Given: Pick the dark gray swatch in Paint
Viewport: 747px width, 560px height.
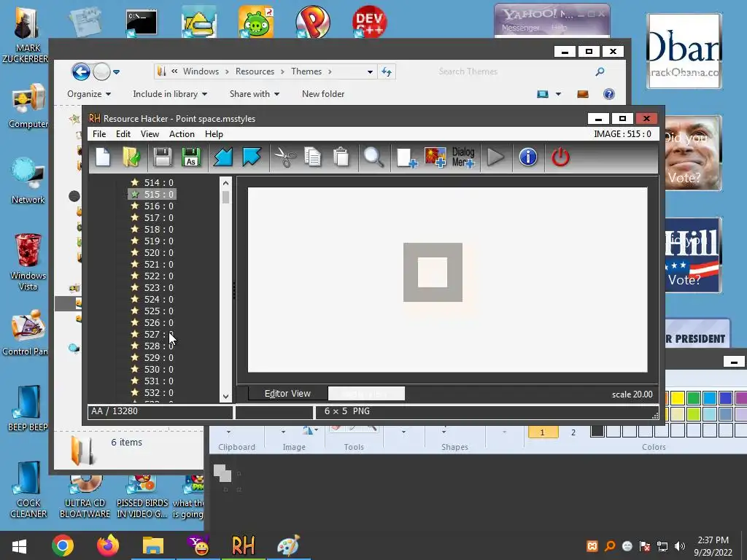Looking at the screenshot, I should pos(597,430).
